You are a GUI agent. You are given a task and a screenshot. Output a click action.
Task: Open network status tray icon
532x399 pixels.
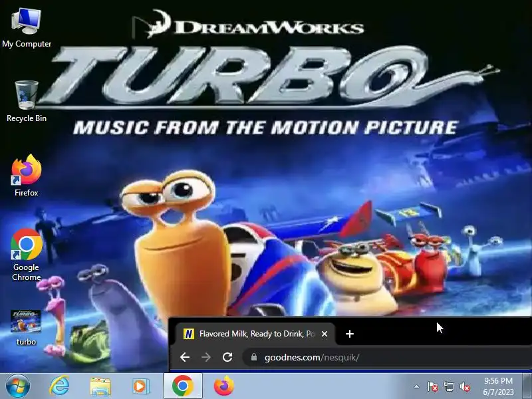(x=448, y=386)
